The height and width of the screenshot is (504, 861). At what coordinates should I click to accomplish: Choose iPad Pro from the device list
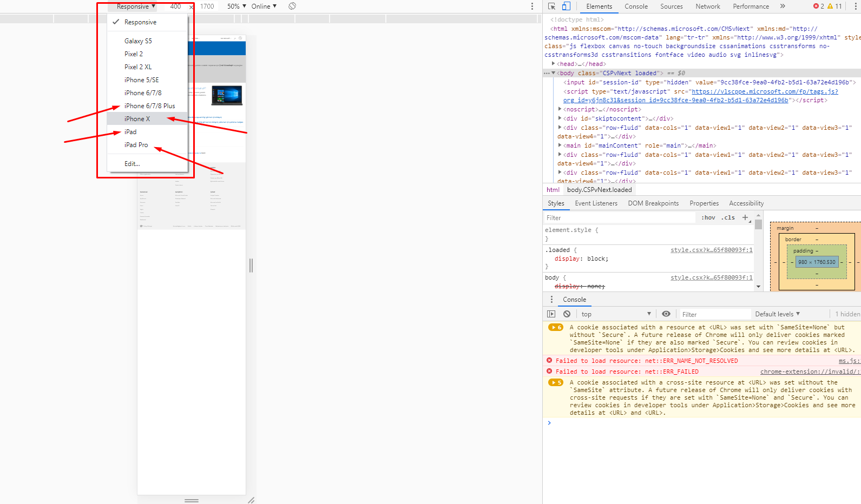pyautogui.click(x=147, y=145)
